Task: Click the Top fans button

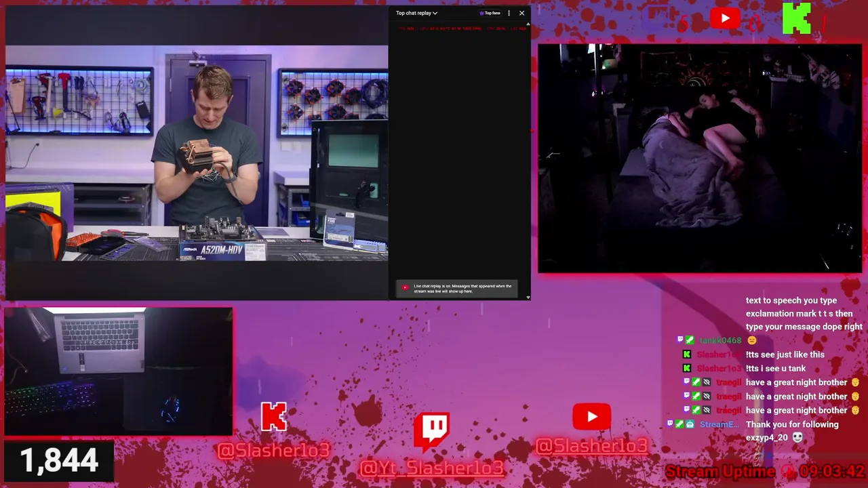Action: point(490,13)
